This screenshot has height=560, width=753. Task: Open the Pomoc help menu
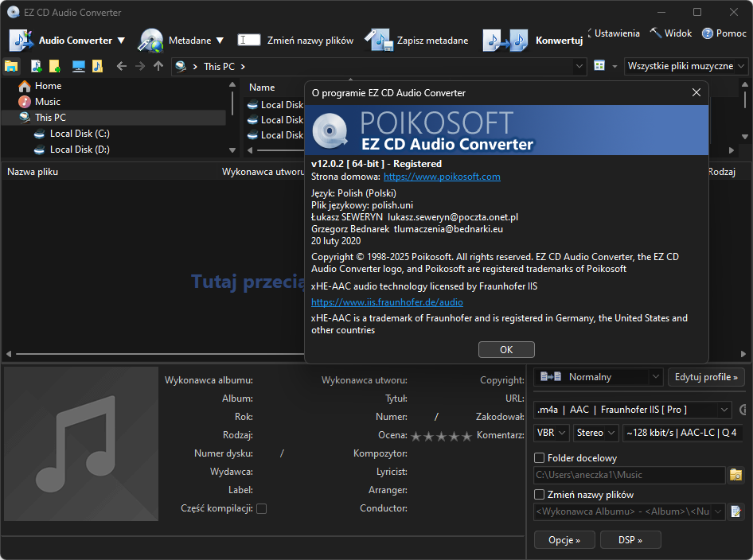(x=724, y=33)
